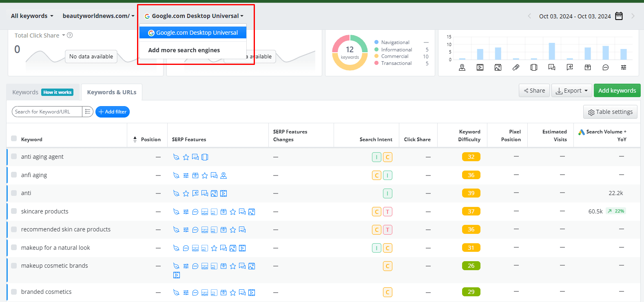Expand the Total Click Share metric dropdown

click(x=64, y=36)
